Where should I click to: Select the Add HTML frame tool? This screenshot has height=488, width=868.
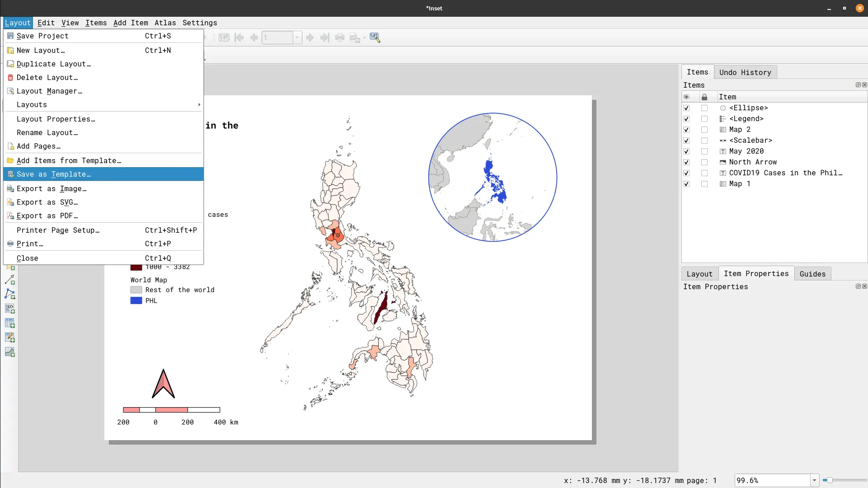tap(10, 309)
